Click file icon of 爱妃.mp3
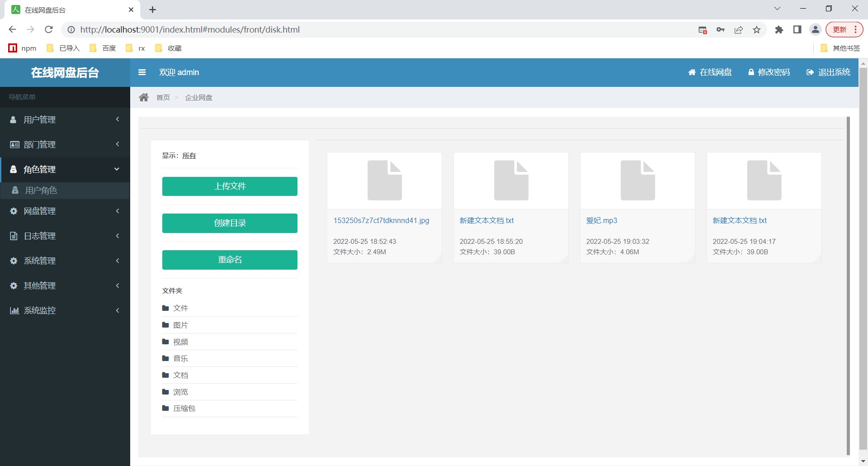 tap(638, 180)
